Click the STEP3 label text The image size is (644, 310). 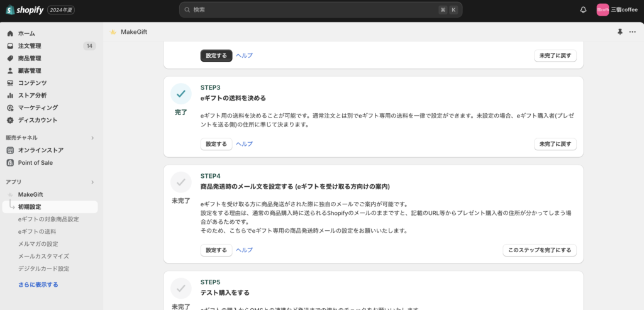pyautogui.click(x=210, y=87)
